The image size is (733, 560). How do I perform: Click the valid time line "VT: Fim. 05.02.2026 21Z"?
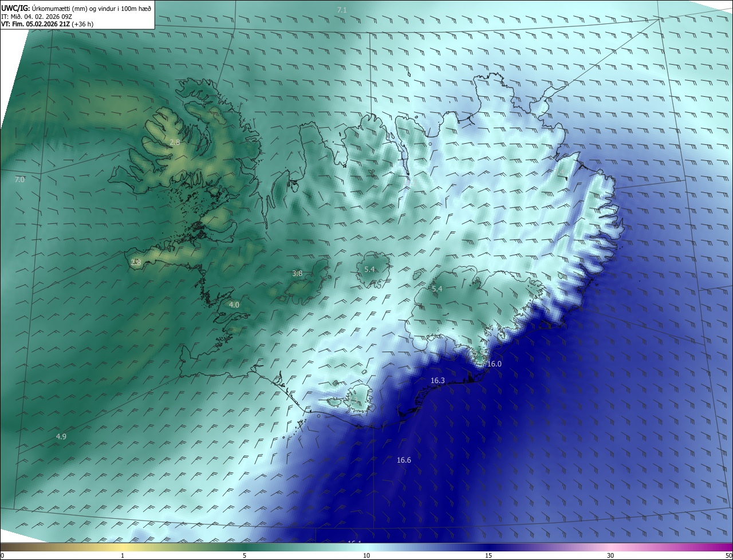pyautogui.click(x=36, y=24)
